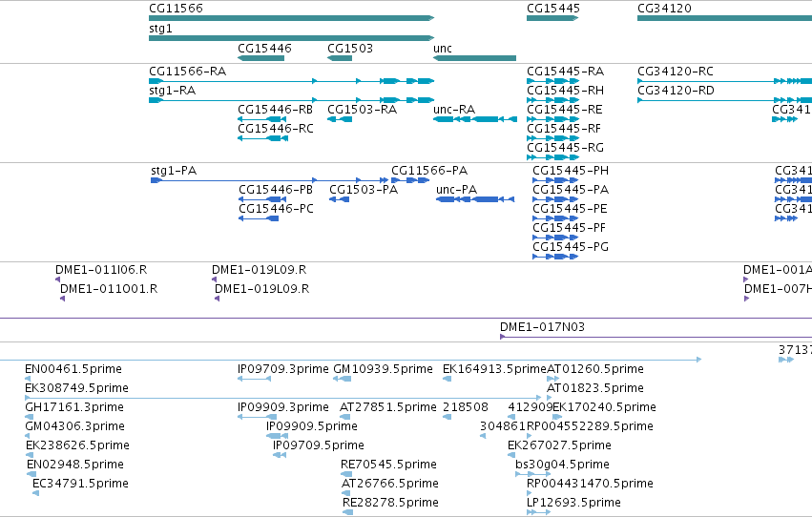The image size is (812, 517).
Task: Click the stg1-PA protein label
Action: [x=174, y=170]
